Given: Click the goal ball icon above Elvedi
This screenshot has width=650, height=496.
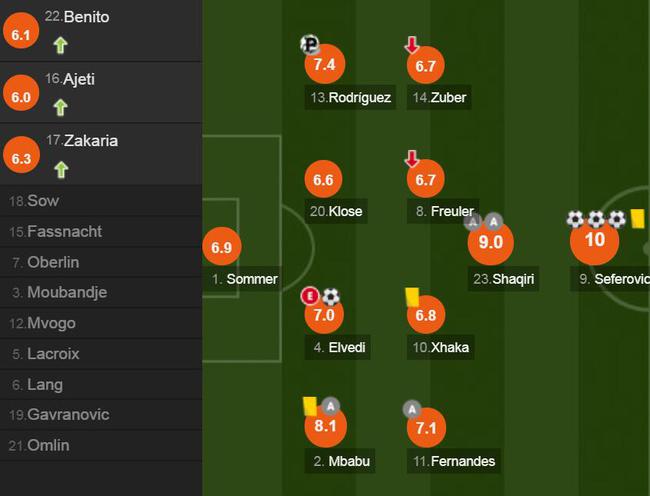Looking at the screenshot, I should pyautogui.click(x=330, y=296).
